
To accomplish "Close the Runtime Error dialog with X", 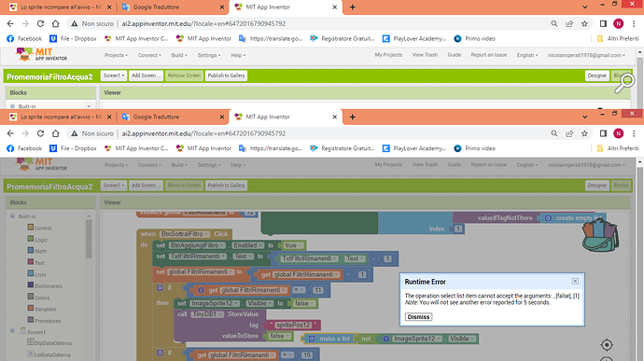I will click(575, 282).
